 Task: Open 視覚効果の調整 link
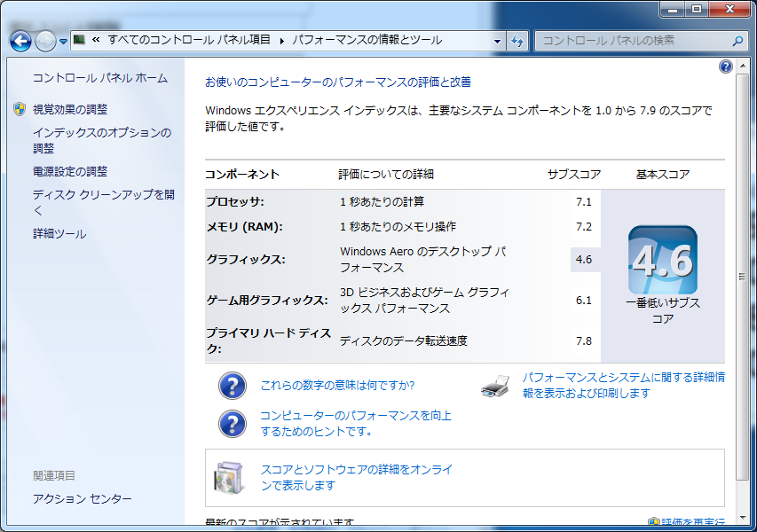[70, 109]
